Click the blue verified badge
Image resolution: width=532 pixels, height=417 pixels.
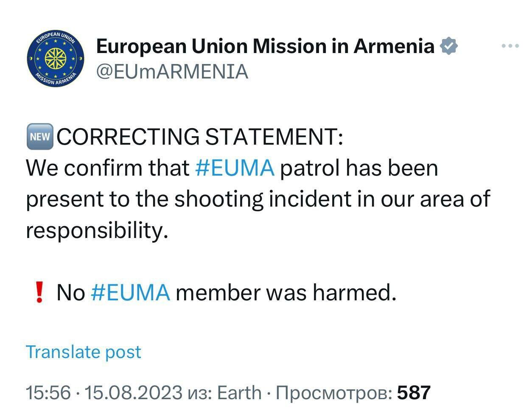(x=449, y=46)
